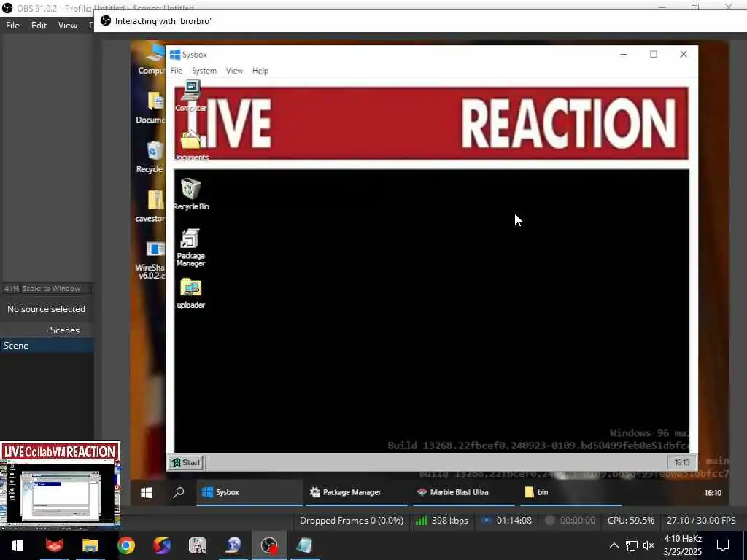Click the LIVE REACTION banner

click(431, 123)
